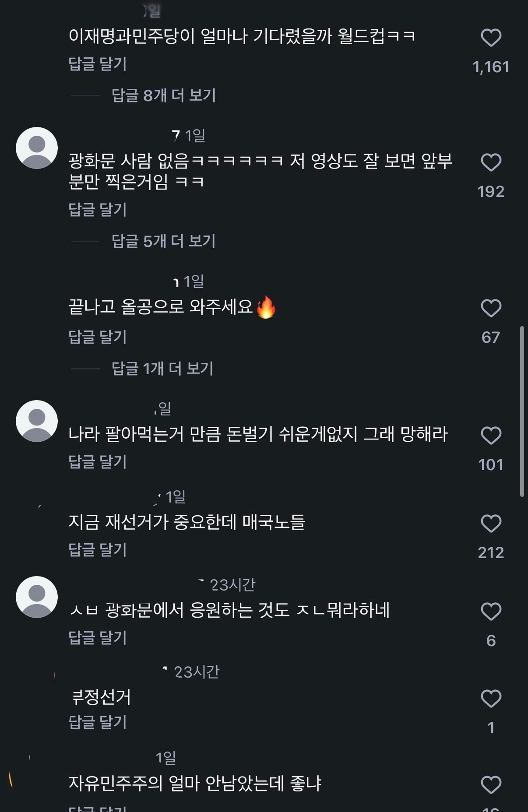
Task: Like the 광화문 사람 없음 comment
Action: (x=491, y=162)
